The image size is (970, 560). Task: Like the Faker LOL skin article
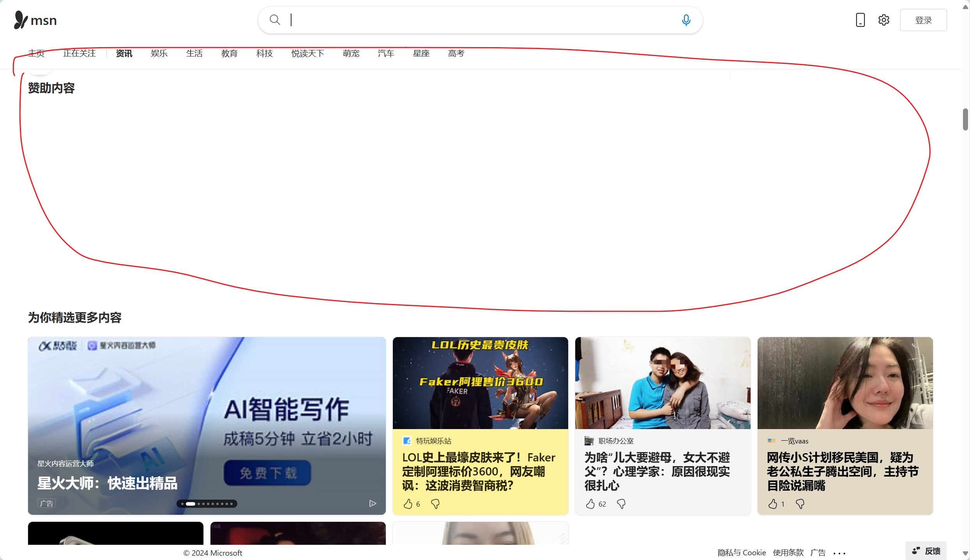[408, 504]
